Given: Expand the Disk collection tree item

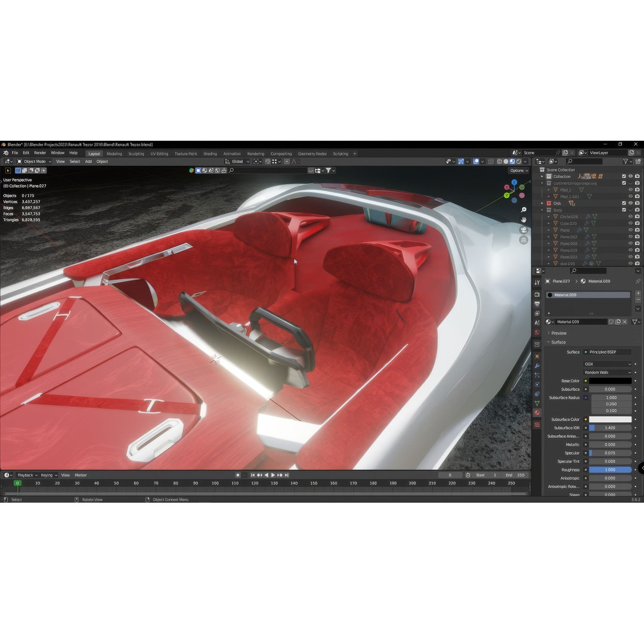Looking at the screenshot, I should 541,203.
